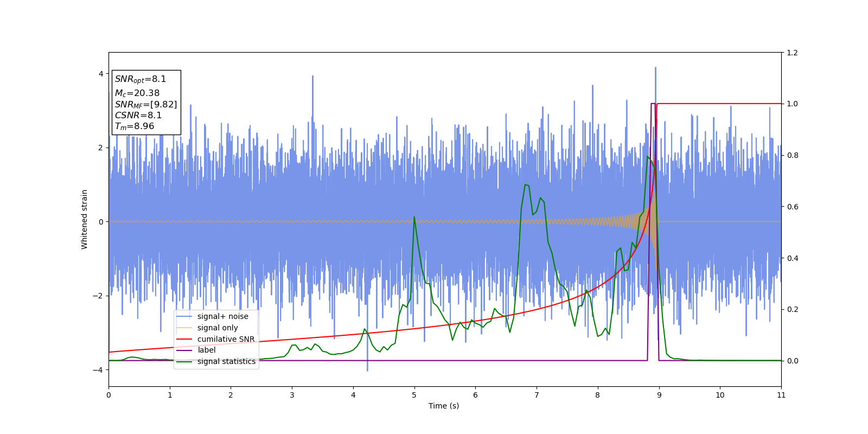The image size is (868, 434).
Task: Click the 'Whitened strain' y-axis label
Action: (x=85, y=219)
